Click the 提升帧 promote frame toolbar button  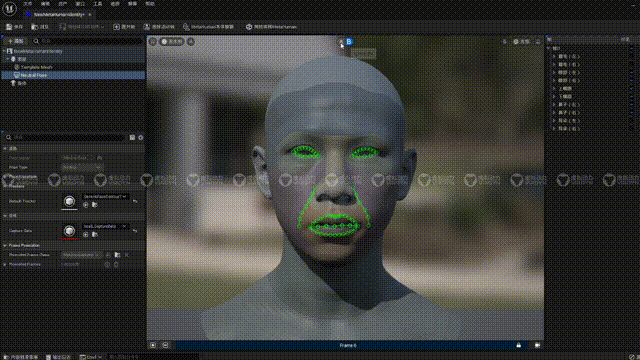(x=124, y=27)
